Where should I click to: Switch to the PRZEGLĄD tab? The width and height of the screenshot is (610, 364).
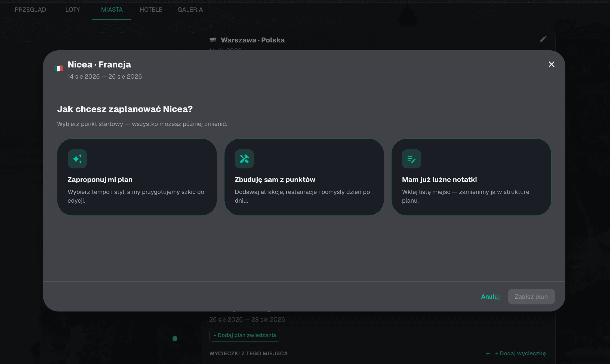30,10
